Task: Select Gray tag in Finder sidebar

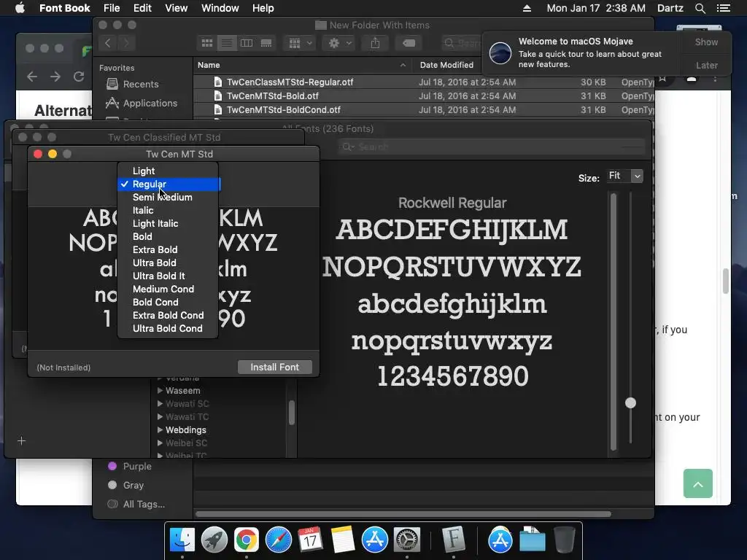Action: pyautogui.click(x=125, y=485)
